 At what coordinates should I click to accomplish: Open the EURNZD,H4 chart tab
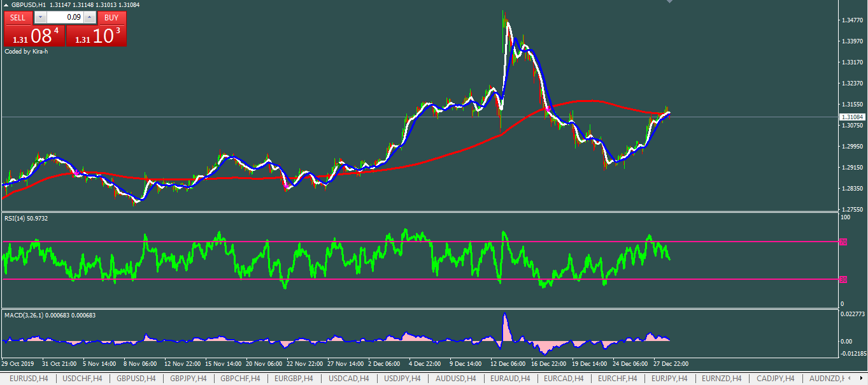pyautogui.click(x=721, y=379)
